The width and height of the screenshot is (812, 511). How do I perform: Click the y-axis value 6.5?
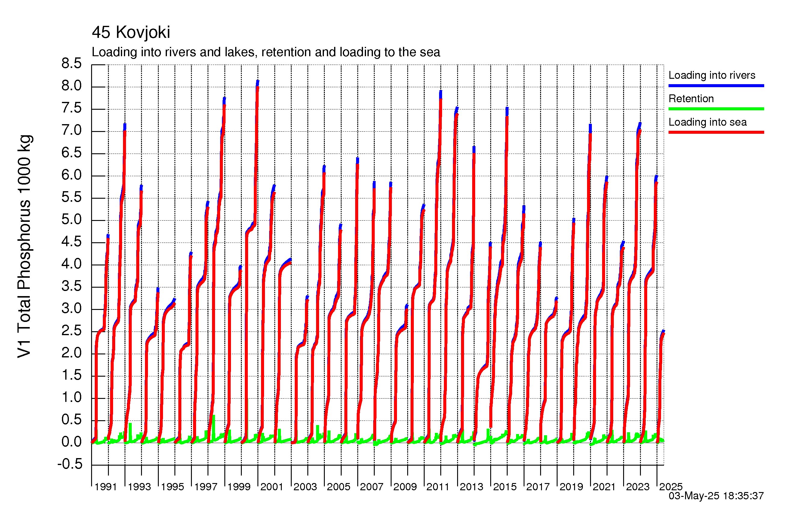[x=72, y=153]
